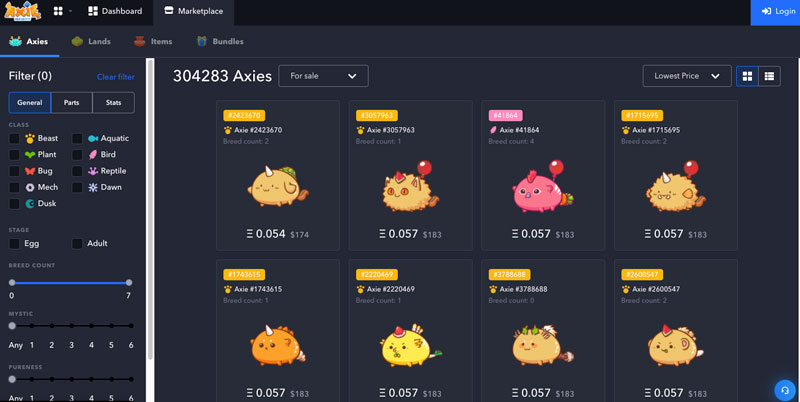Click price 0.054 on Axie #2423670
The height and width of the screenshot is (402, 800).
[x=265, y=234]
